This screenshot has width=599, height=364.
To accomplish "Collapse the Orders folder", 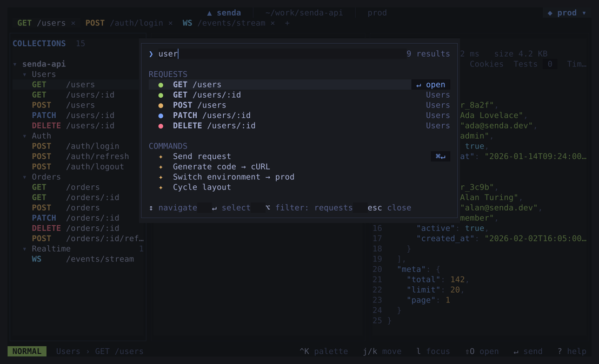I will (x=24, y=177).
